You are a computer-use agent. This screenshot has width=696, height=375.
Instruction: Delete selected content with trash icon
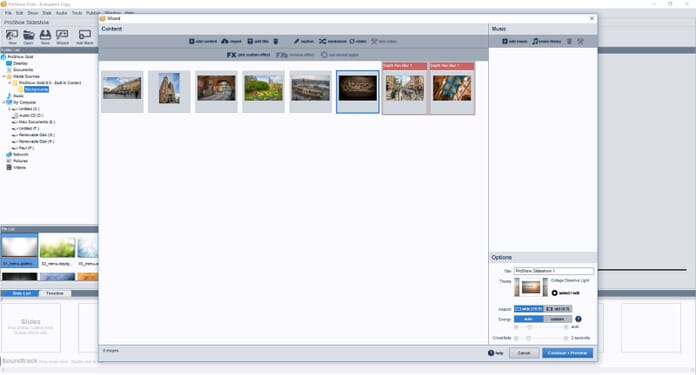tap(276, 41)
